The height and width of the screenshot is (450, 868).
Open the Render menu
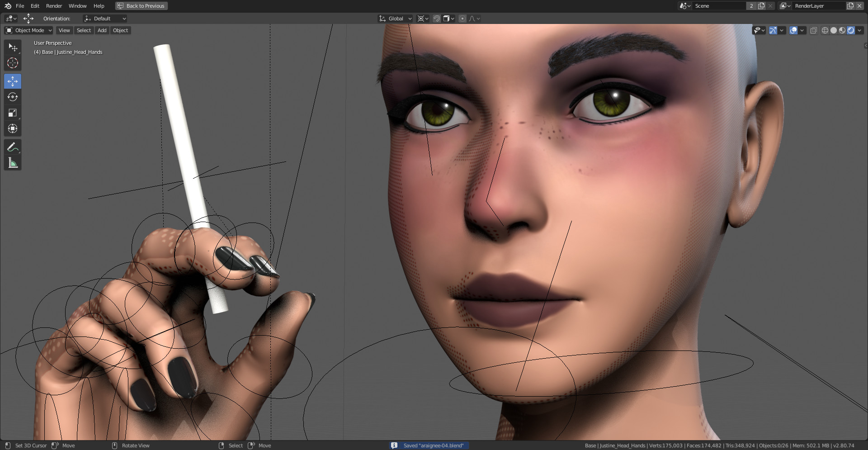54,6
